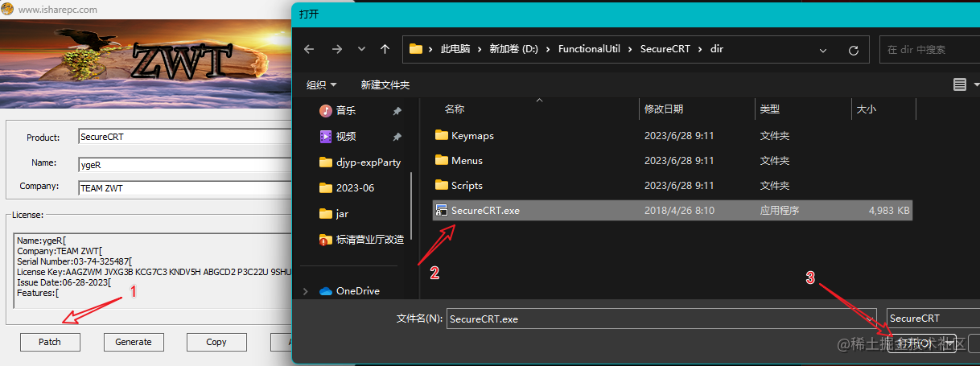Open the 组织 menu
Viewport: 980px width, 366px height.
(x=322, y=84)
